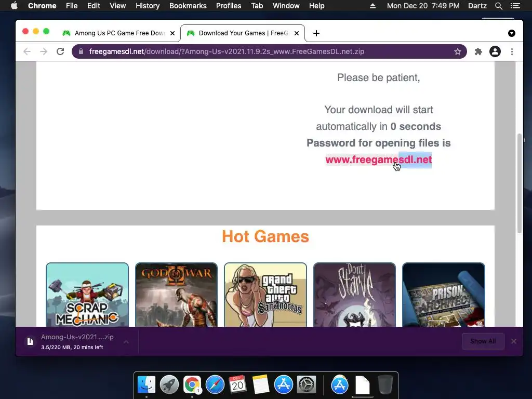Image resolution: width=532 pixels, height=399 pixels.
Task: Open the Prison Architect game thumbnail
Action: tap(444, 295)
